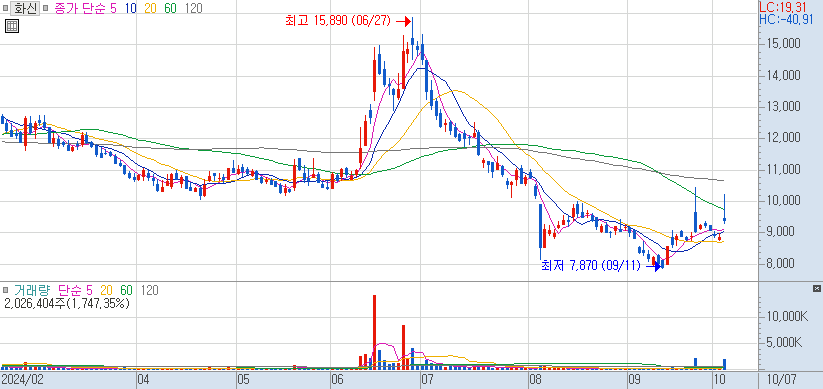The image size is (823, 389).
Task: Close the volume panel with X button
Action: [x=816, y=289]
